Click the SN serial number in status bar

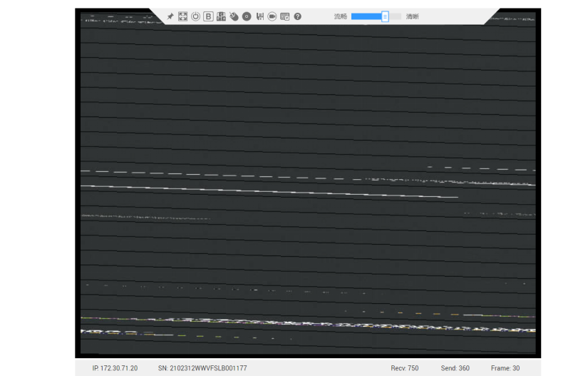(x=202, y=368)
